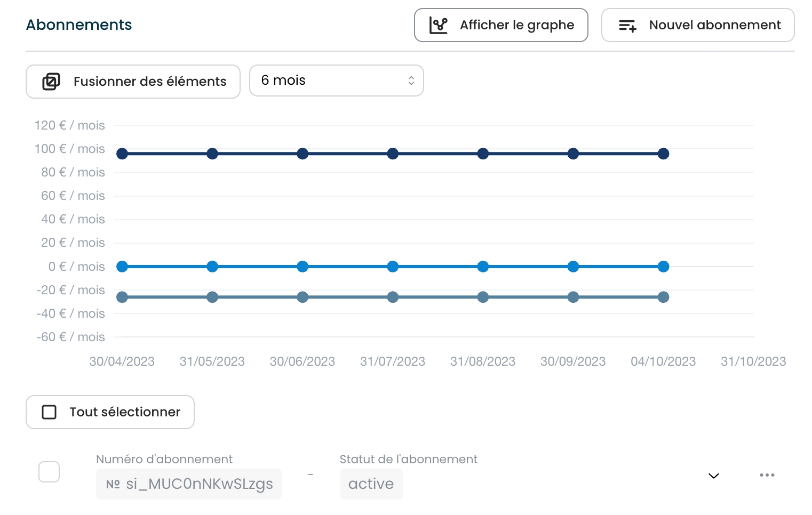
Task: Expand the subscription row with the chevron
Action: coord(713,476)
